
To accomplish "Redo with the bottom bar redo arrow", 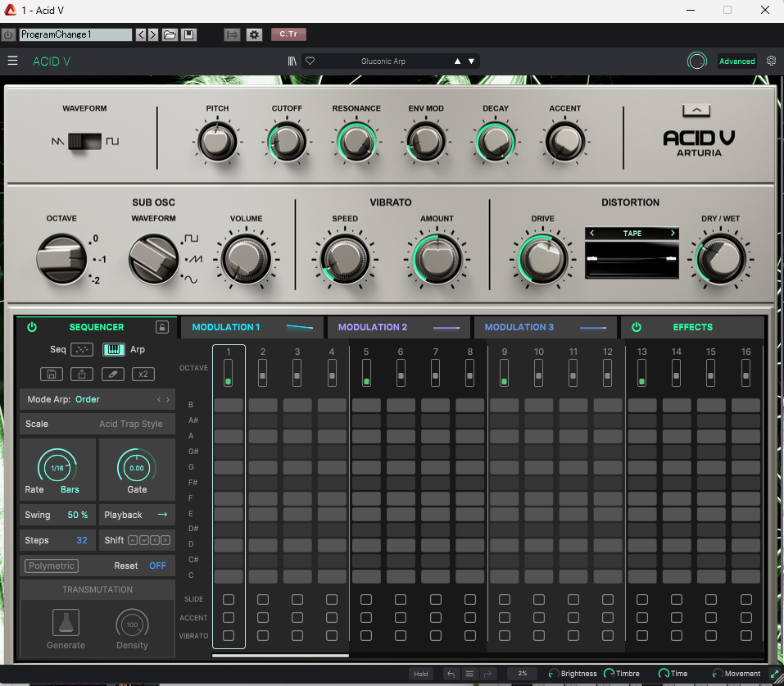I will point(488,674).
